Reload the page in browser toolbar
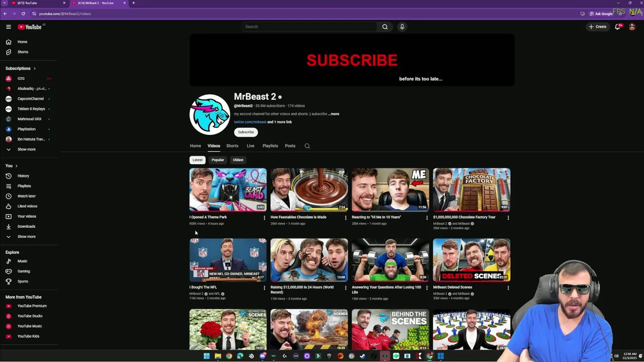This screenshot has width=644, height=362. (23, 14)
